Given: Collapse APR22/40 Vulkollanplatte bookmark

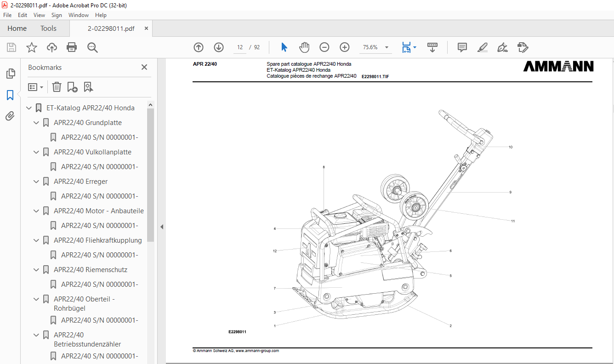Looking at the screenshot, I should (37, 153).
